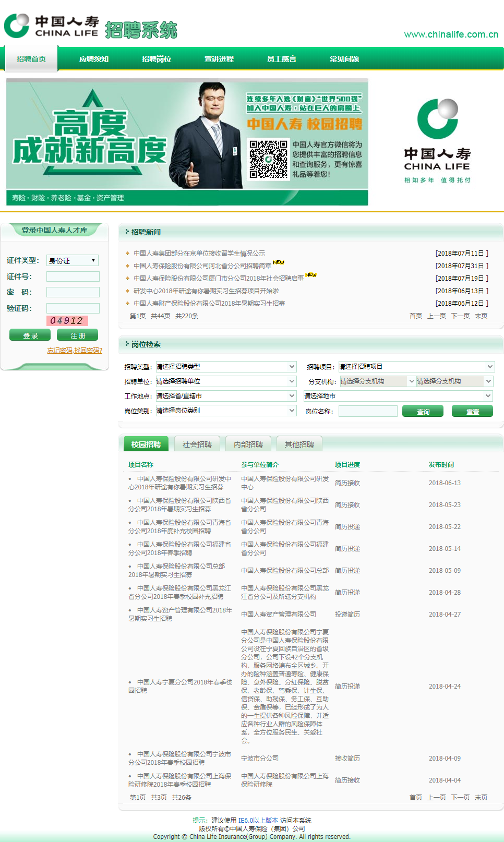
Task: Click the 项目名称 column header
Action: tap(141, 465)
